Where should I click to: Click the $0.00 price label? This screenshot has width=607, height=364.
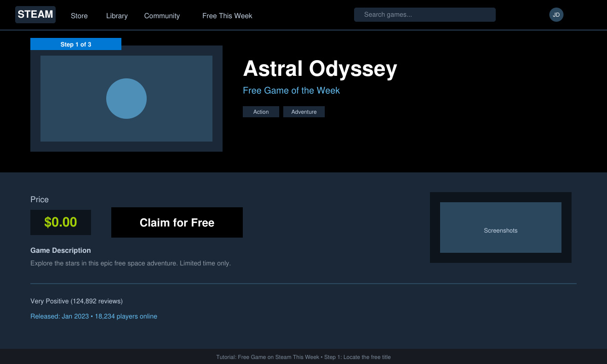61,222
